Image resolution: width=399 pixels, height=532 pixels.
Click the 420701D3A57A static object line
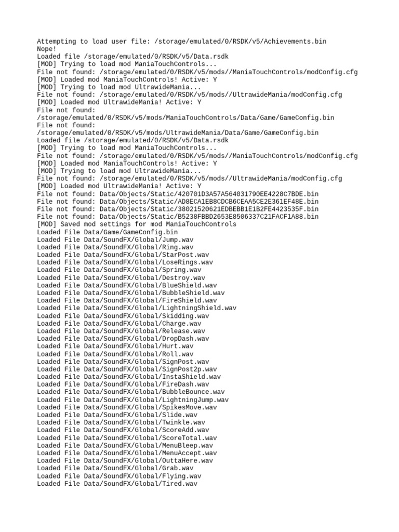tap(178, 194)
